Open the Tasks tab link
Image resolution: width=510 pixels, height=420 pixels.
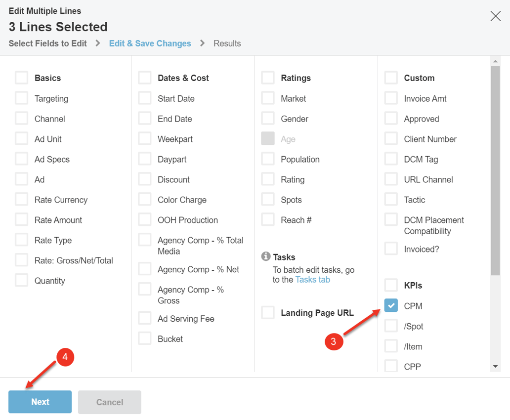[312, 280]
